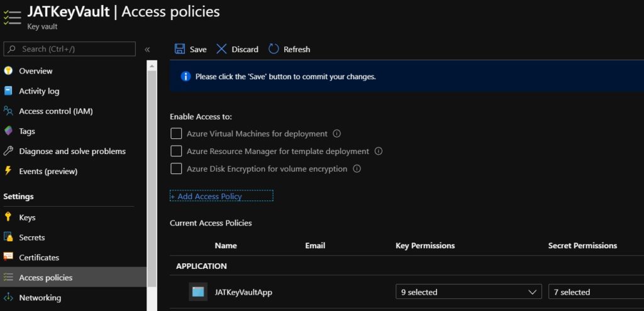Click info icon beside Azure Resource Manager

click(379, 151)
